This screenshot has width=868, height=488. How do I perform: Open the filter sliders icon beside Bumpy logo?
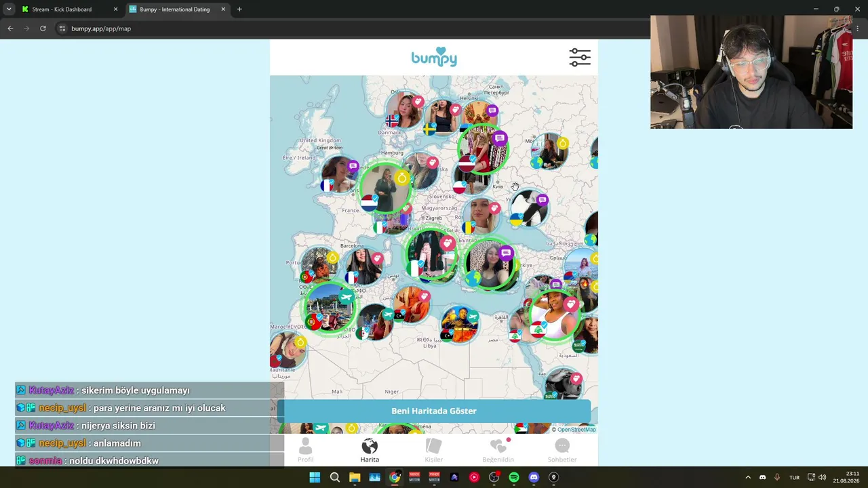pyautogui.click(x=580, y=57)
